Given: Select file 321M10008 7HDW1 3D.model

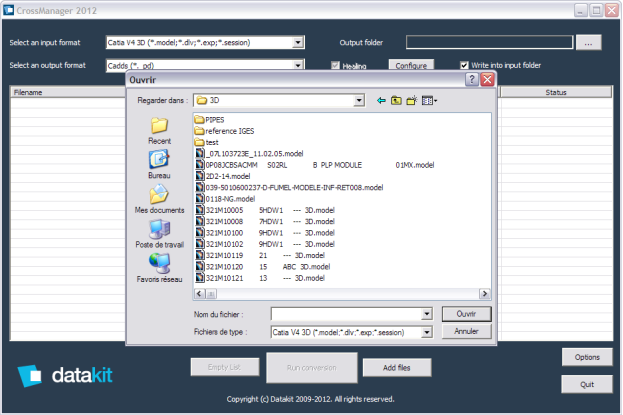Looking at the screenshot, I should coord(265,221).
